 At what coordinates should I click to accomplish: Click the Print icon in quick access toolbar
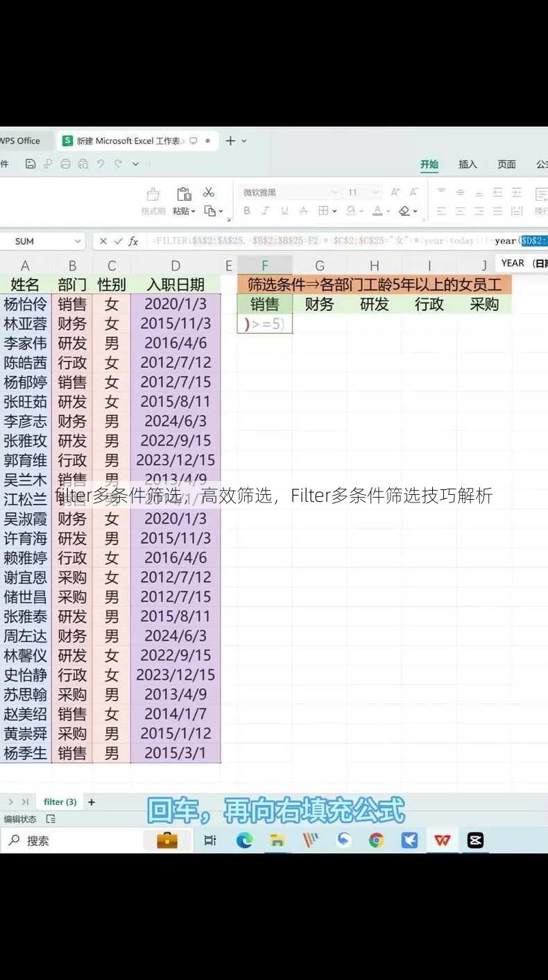point(65,164)
